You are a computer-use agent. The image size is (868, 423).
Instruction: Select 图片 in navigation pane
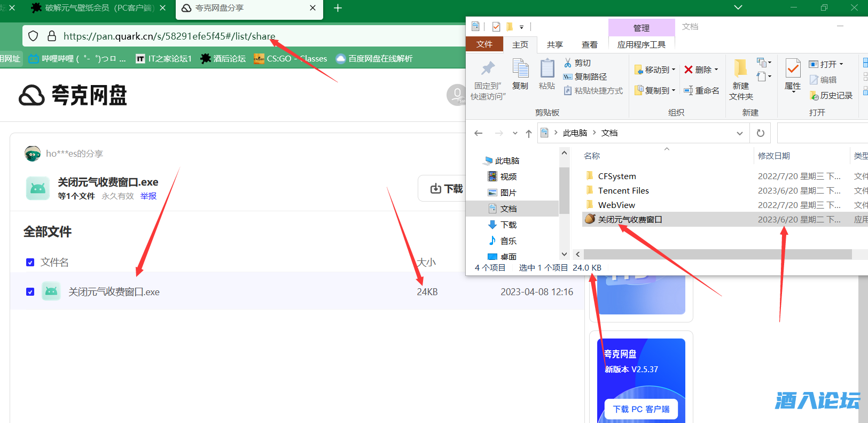(502, 193)
